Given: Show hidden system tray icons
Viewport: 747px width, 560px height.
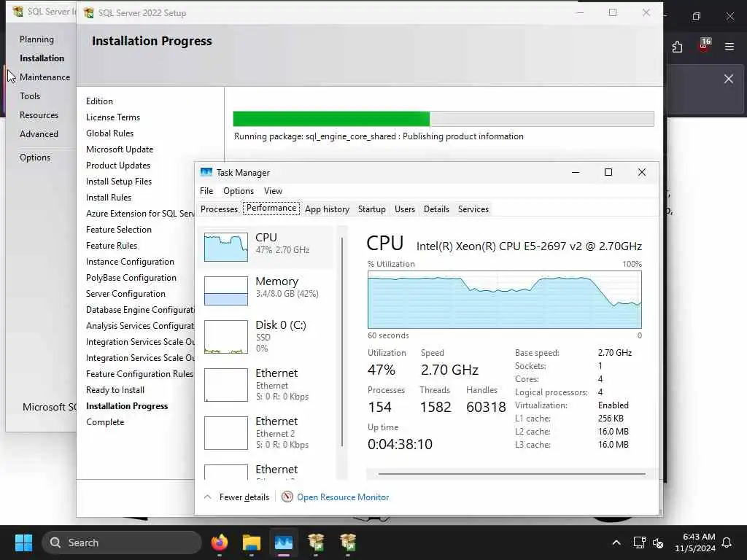Looking at the screenshot, I should click(616, 542).
